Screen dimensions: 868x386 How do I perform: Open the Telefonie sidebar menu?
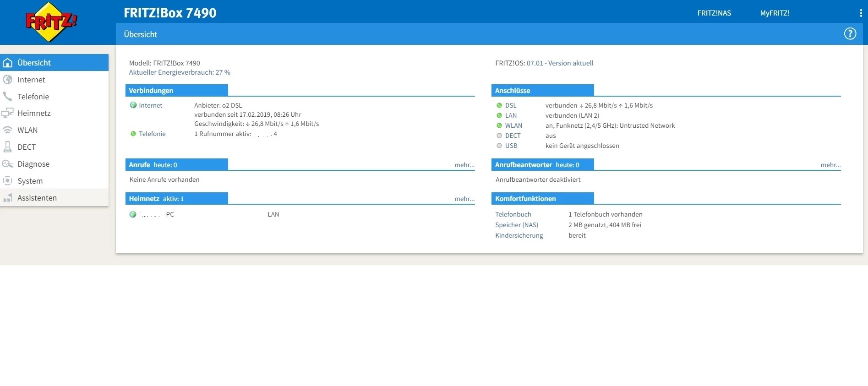point(54,97)
